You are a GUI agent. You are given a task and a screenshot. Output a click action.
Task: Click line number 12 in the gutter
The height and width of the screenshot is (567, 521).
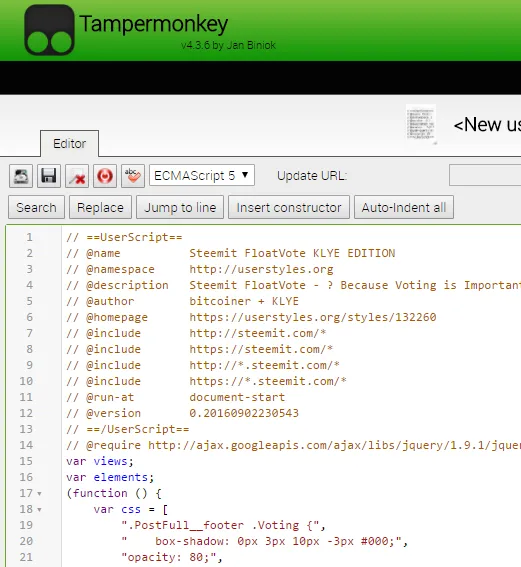click(x=26, y=413)
